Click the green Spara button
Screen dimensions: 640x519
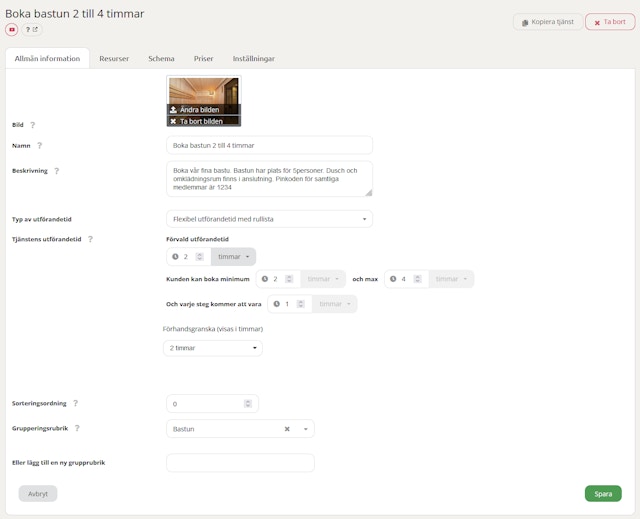click(603, 494)
